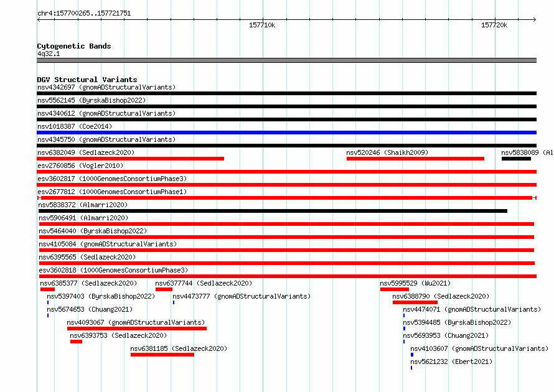
Task: Click esv2760856 (Vogler2010) label
Action: point(80,166)
